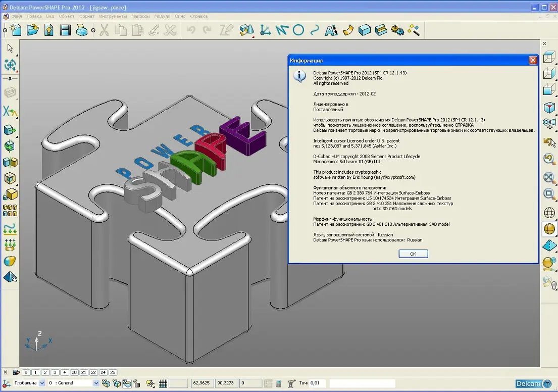This screenshot has width=558, height=392.
Task: Toggle level 25 visibility button
Action: [x=113, y=372]
